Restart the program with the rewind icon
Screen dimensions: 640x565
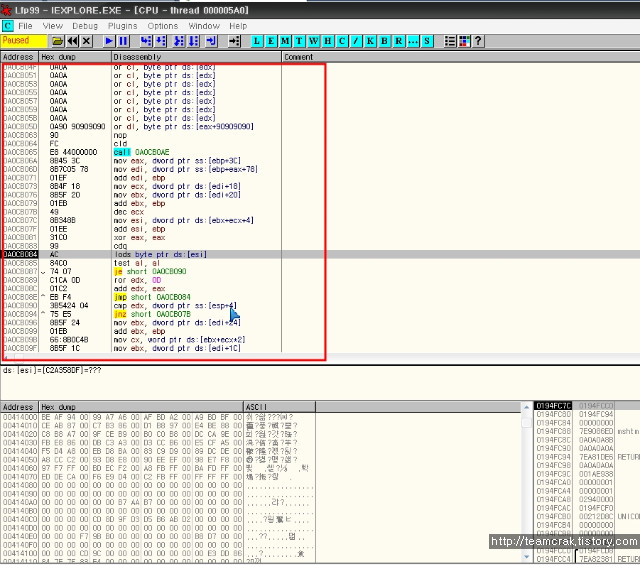(73, 41)
